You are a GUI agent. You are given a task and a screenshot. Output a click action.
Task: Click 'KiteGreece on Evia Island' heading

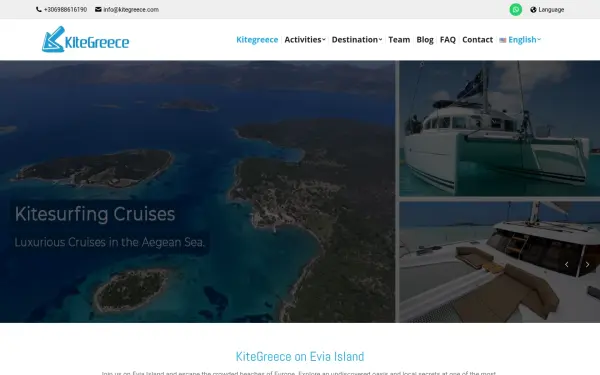300,357
